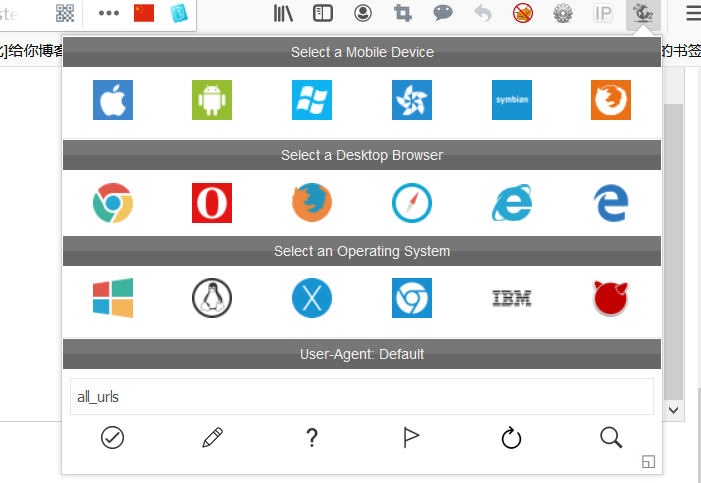Open the account avatar toolbar icon
Viewport: 701px width, 483px height.
(363, 13)
